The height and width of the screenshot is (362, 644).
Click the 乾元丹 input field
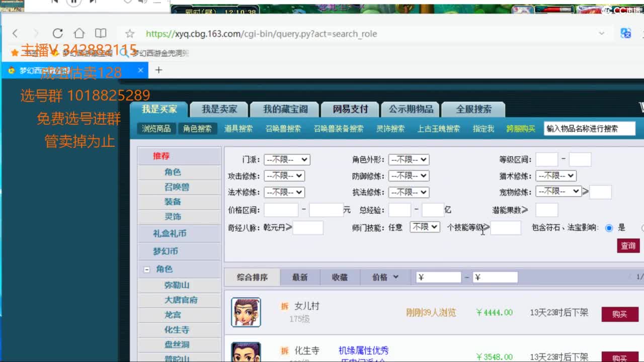click(x=308, y=228)
